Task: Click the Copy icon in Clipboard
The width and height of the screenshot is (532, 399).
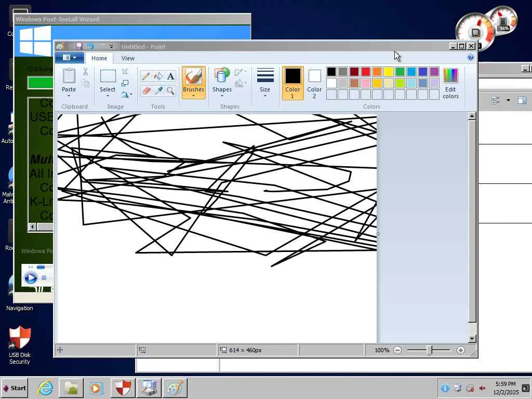Action: pyautogui.click(x=86, y=83)
